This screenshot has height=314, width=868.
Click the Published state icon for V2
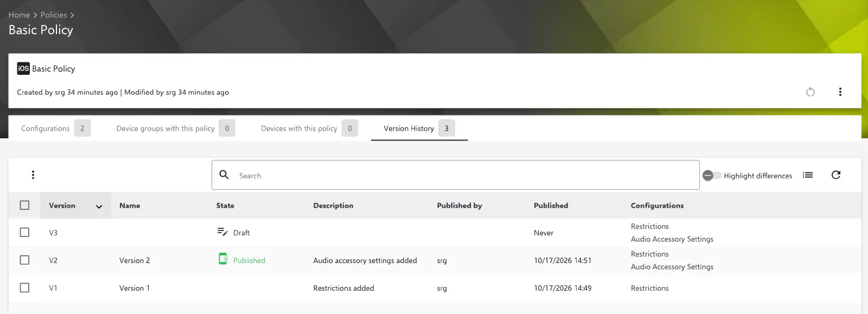[223, 259]
